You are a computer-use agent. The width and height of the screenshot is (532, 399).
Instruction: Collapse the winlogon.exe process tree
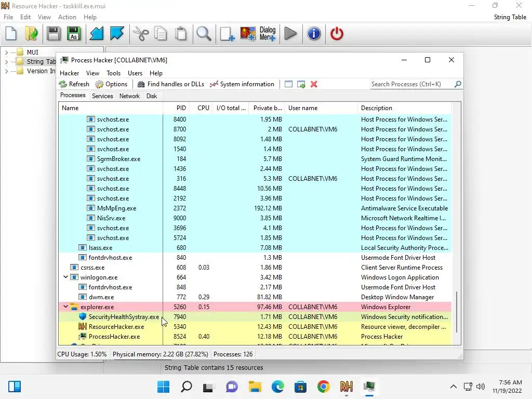coord(65,277)
